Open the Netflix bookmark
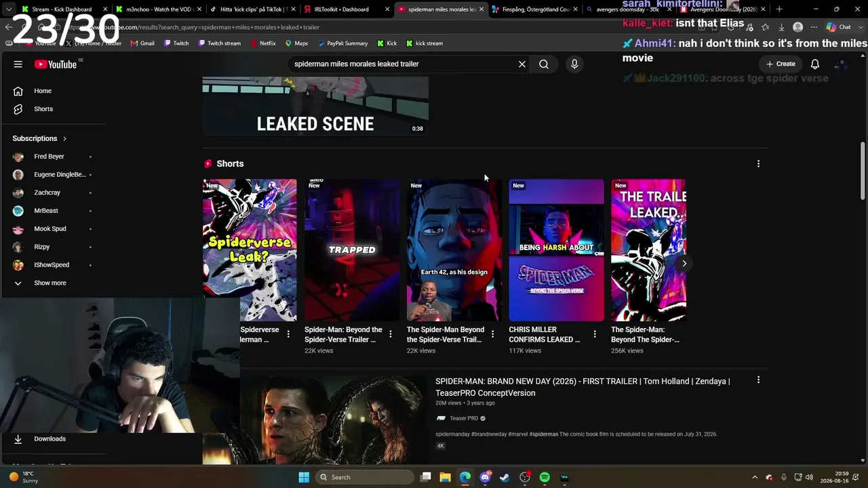Viewport: 868px width, 488px height. click(262, 43)
